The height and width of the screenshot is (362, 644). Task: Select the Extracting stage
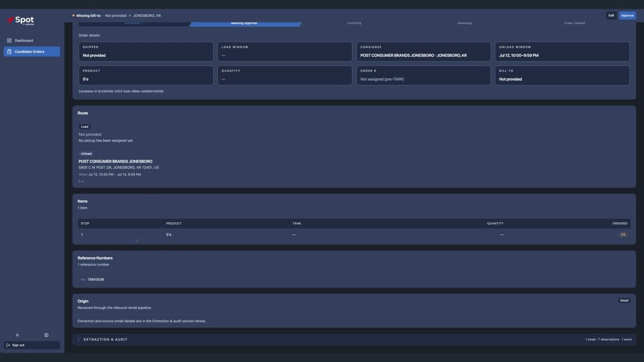pyautogui.click(x=133, y=23)
